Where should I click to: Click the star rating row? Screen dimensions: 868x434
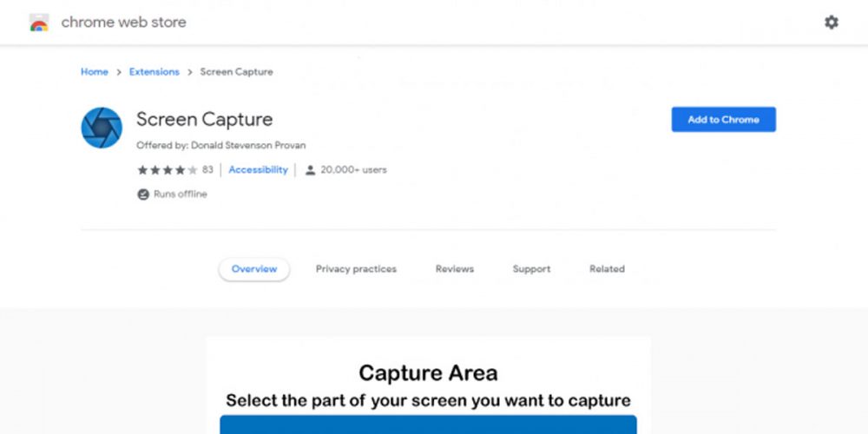pyautogui.click(x=167, y=170)
